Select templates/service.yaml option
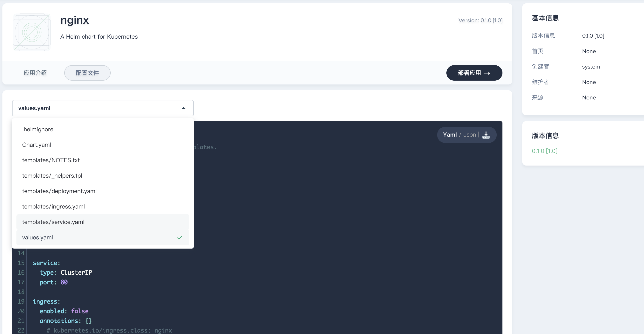The height and width of the screenshot is (334, 644). point(53,222)
